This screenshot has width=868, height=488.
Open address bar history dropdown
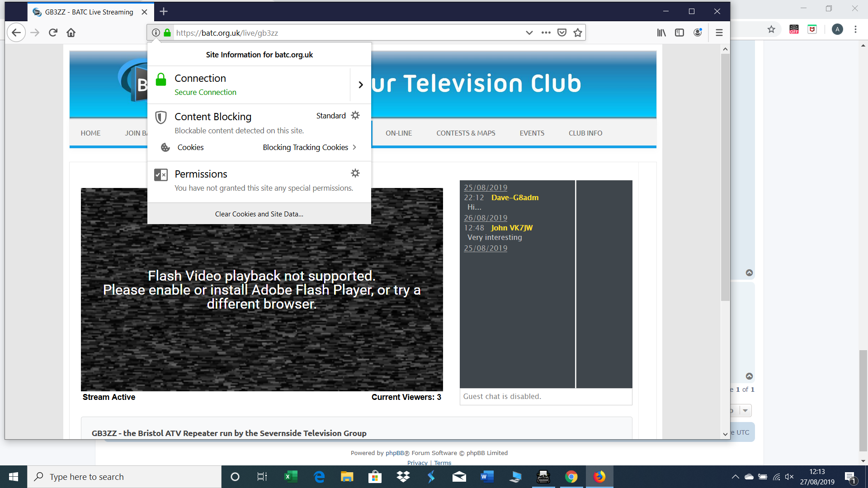click(x=529, y=33)
